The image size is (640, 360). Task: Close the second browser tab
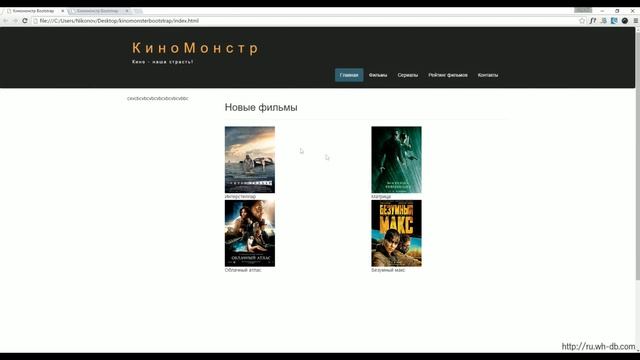click(x=127, y=11)
